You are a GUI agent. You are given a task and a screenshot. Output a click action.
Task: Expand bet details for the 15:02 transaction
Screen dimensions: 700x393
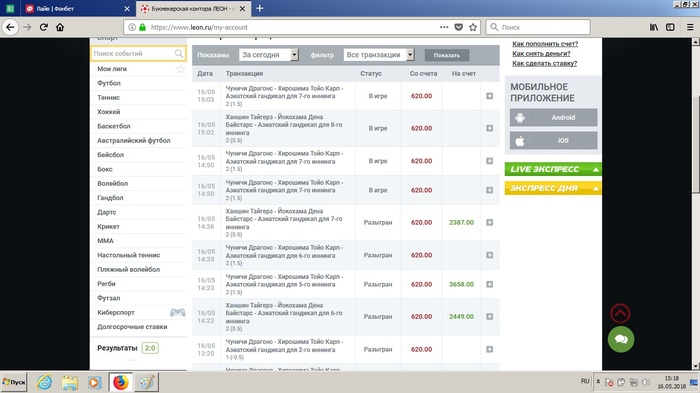[x=489, y=128]
